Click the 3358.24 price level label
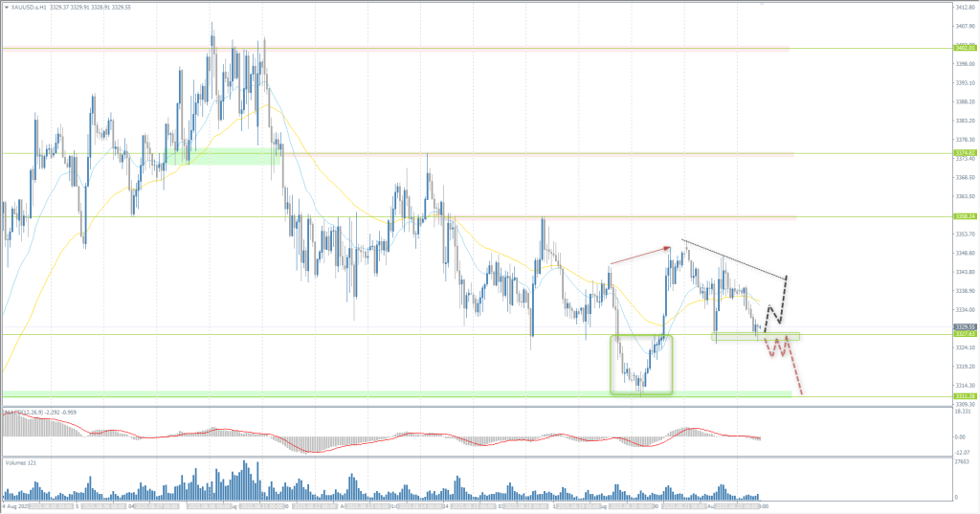The image size is (980, 514). point(964,217)
